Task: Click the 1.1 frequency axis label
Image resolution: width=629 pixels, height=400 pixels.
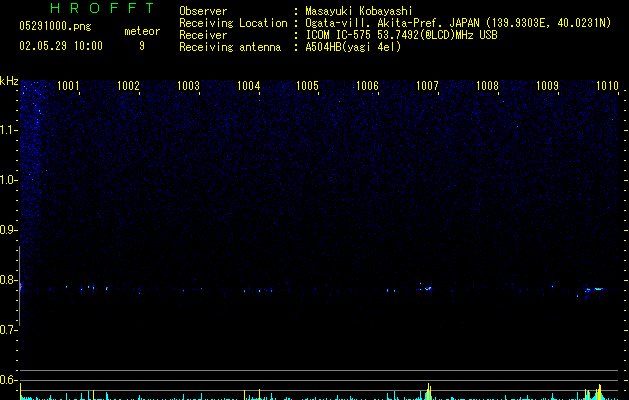Action: [x=8, y=130]
